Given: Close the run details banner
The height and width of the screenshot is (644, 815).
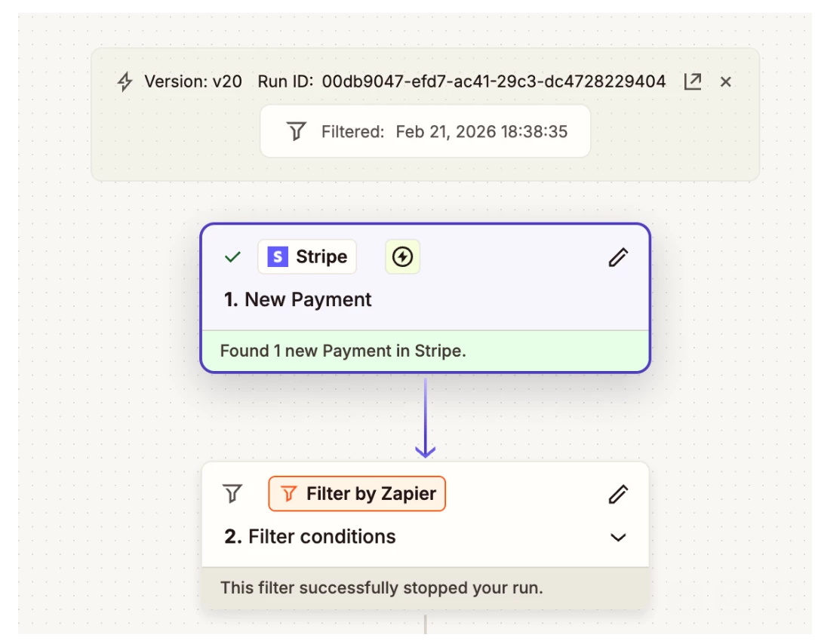Looking at the screenshot, I should 726,81.
